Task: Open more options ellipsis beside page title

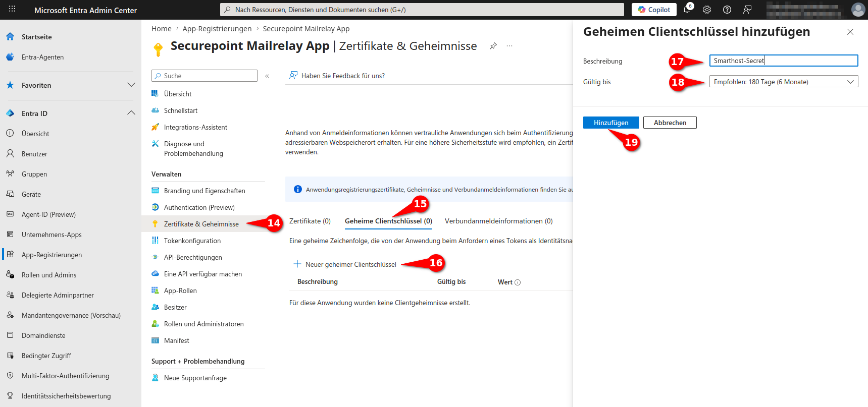Action: [509, 46]
